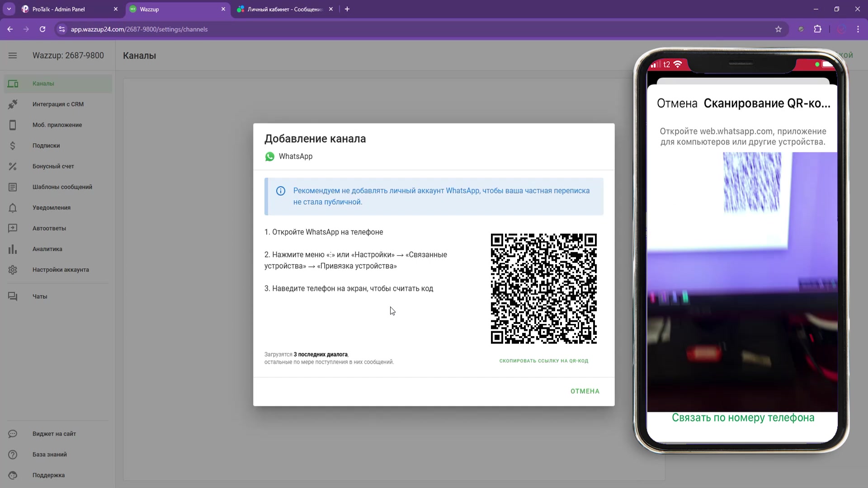Close the ProTalk - Admin Panel tab
This screenshot has width=868, height=488.
[x=116, y=9]
